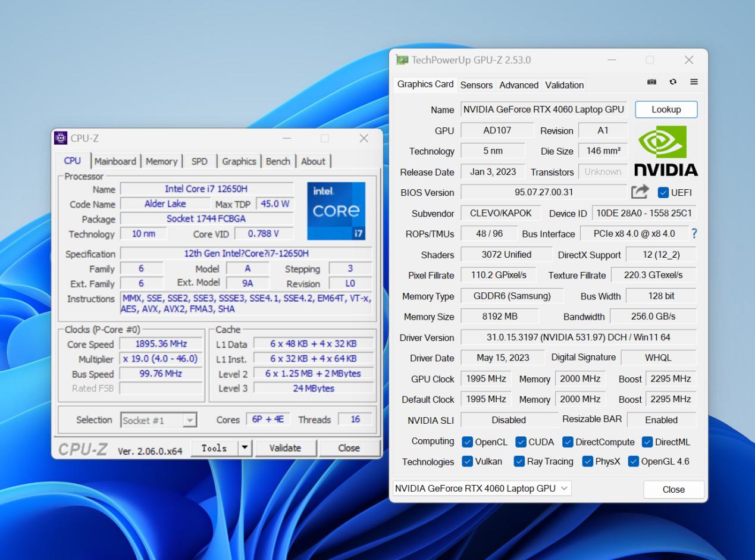
Task: Click the Multiplier value x 19.0
Action: (162, 359)
